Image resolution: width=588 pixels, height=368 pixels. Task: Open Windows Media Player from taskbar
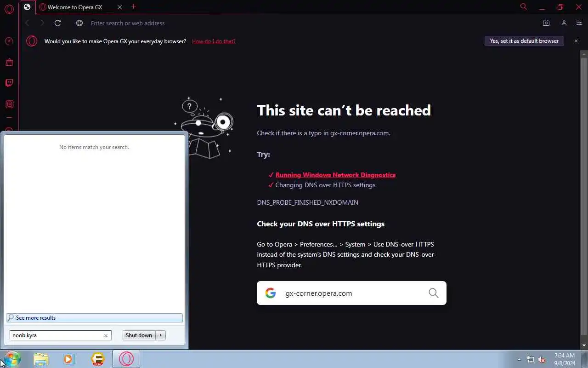(69, 359)
